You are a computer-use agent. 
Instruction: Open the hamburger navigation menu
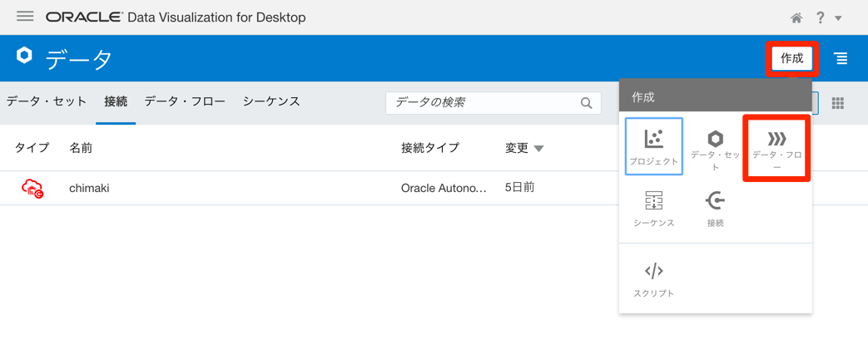[x=25, y=16]
